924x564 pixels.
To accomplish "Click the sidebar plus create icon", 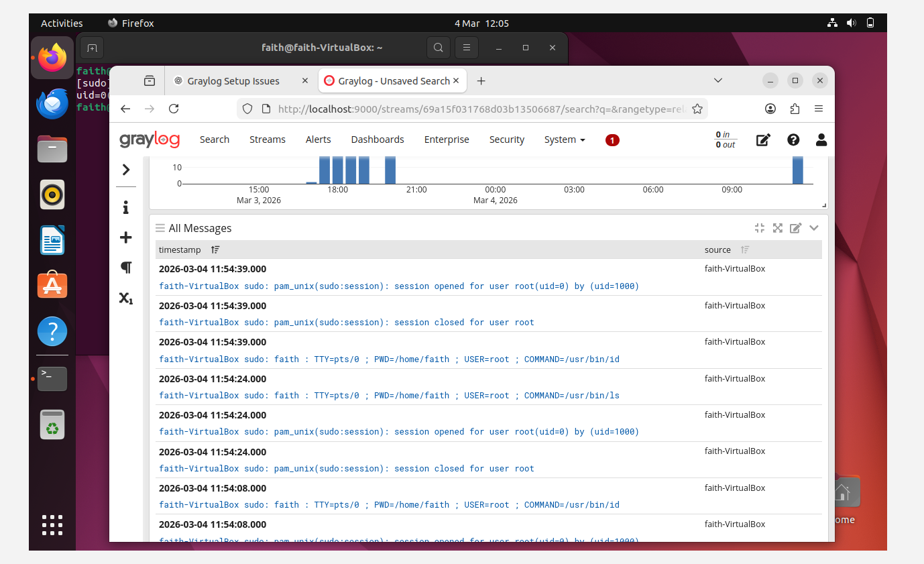I will (x=125, y=237).
